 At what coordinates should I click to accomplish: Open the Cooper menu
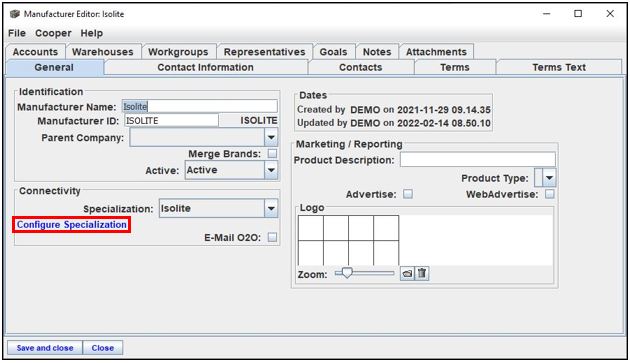click(x=53, y=33)
